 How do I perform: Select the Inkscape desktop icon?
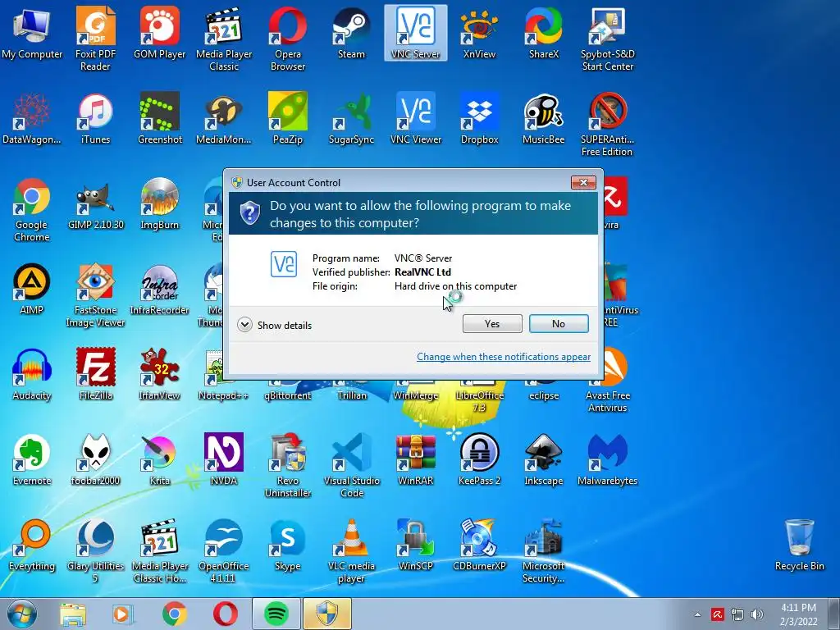[544, 459]
